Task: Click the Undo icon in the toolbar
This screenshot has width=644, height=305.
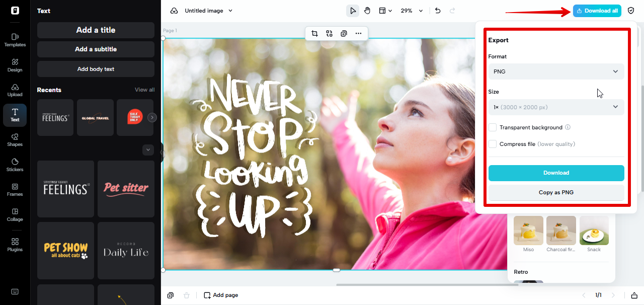Action: point(437,10)
